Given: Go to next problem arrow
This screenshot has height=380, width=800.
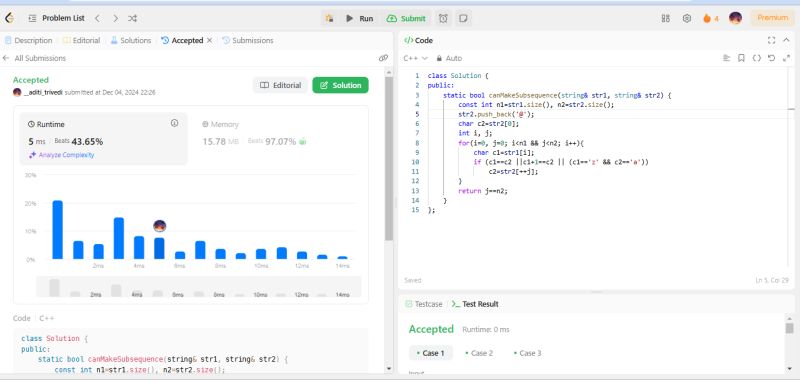Looking at the screenshot, I should tap(115, 18).
